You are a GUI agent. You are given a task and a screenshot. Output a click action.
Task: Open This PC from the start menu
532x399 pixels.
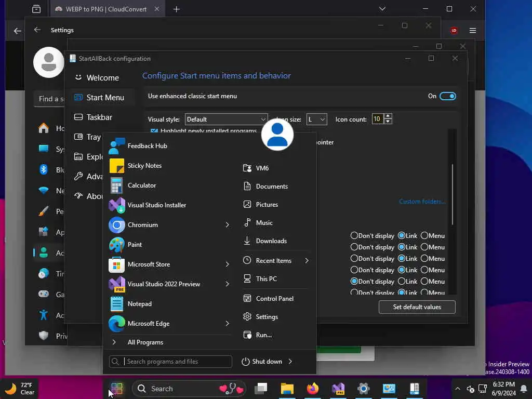[x=260, y=278]
